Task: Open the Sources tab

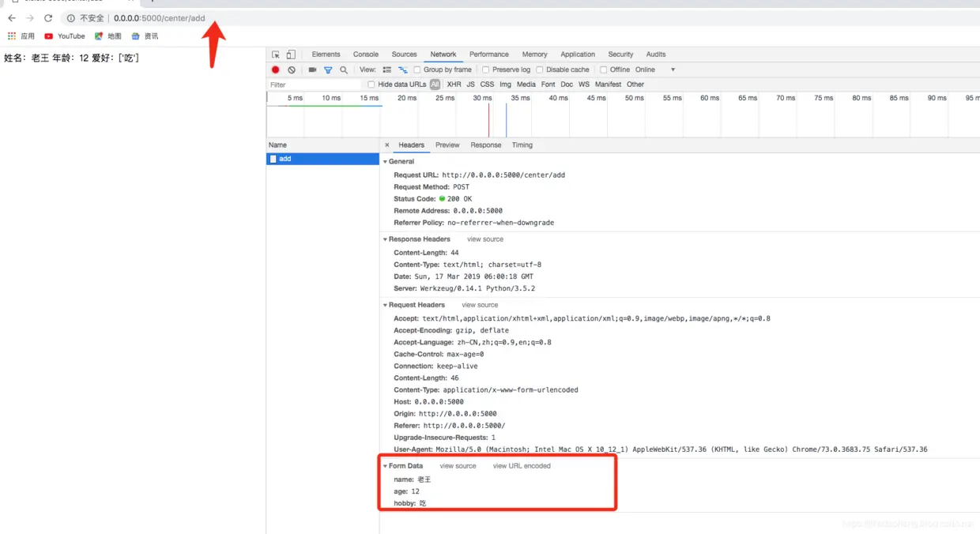Action: [x=404, y=55]
